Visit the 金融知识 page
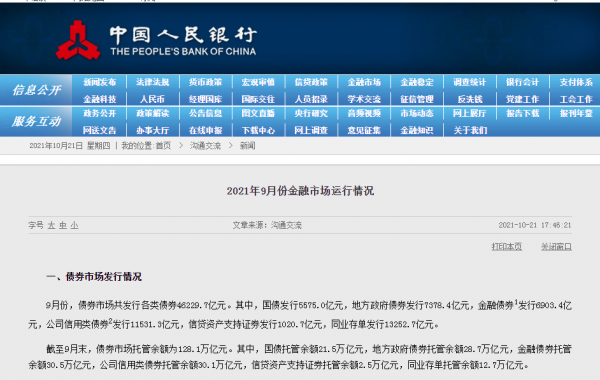600x380 pixels. click(417, 130)
